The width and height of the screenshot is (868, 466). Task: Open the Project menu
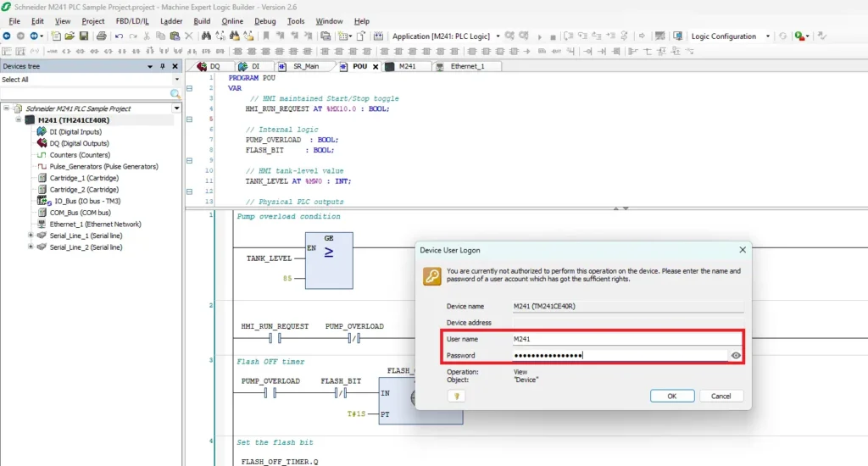[92, 21]
